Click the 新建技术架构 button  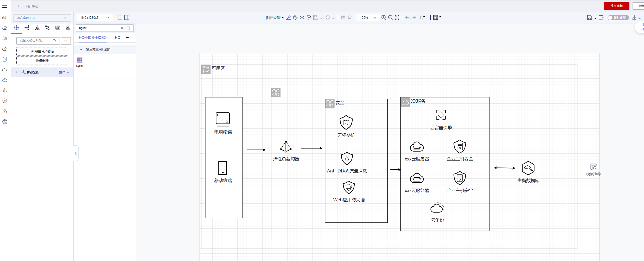tap(42, 52)
